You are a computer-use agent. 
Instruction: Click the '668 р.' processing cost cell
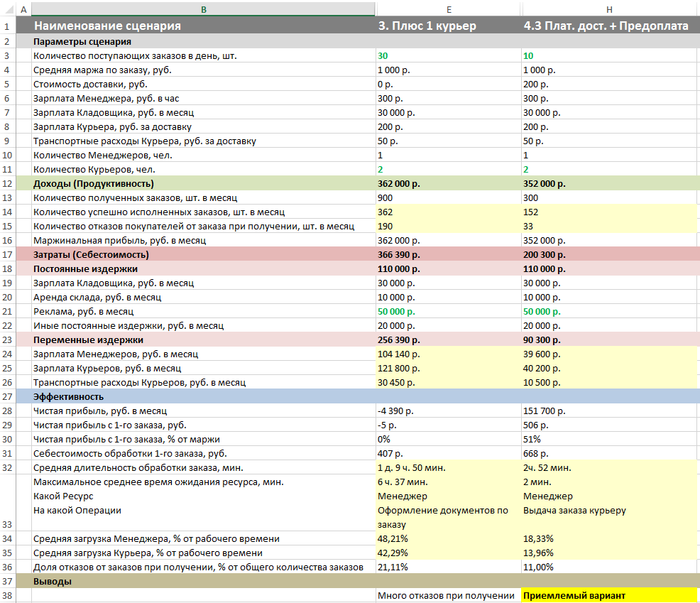[x=609, y=454]
